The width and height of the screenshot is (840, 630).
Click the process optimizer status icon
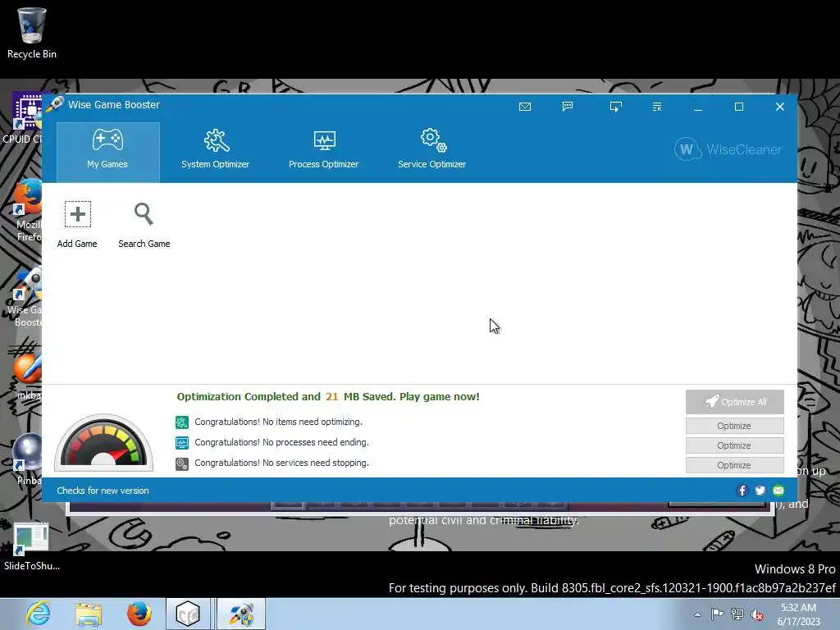tap(182, 443)
